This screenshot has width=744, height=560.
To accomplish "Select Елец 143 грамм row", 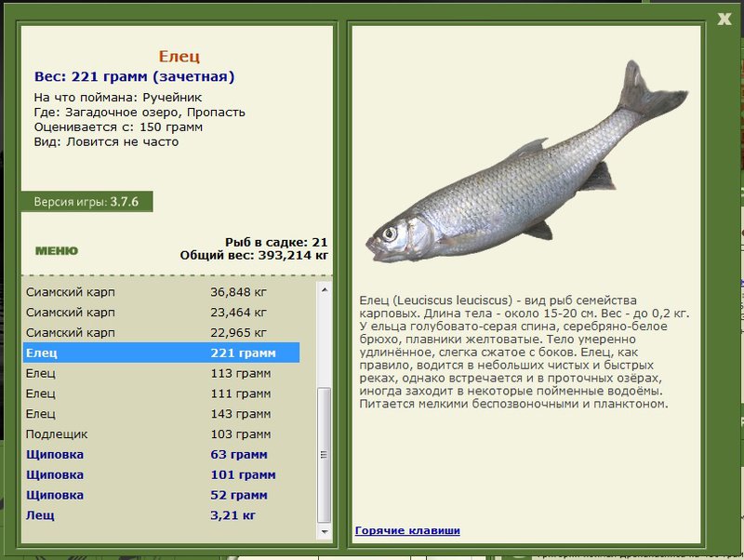I will (161, 414).
